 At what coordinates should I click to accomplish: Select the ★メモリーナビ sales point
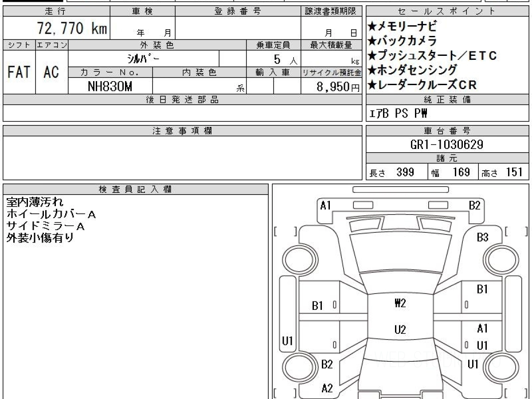click(x=403, y=26)
